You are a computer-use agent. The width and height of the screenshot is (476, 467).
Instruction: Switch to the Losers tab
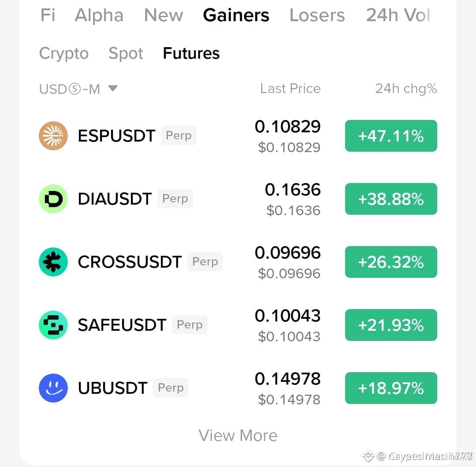click(317, 15)
